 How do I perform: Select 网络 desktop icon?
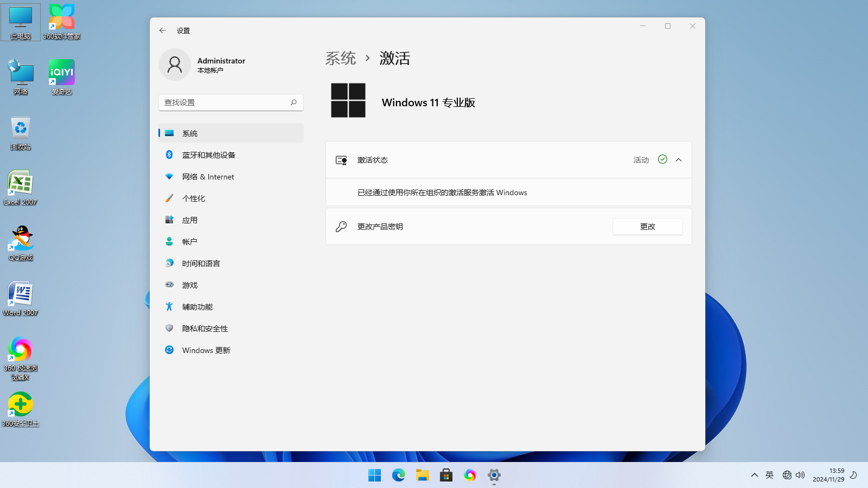tap(21, 78)
